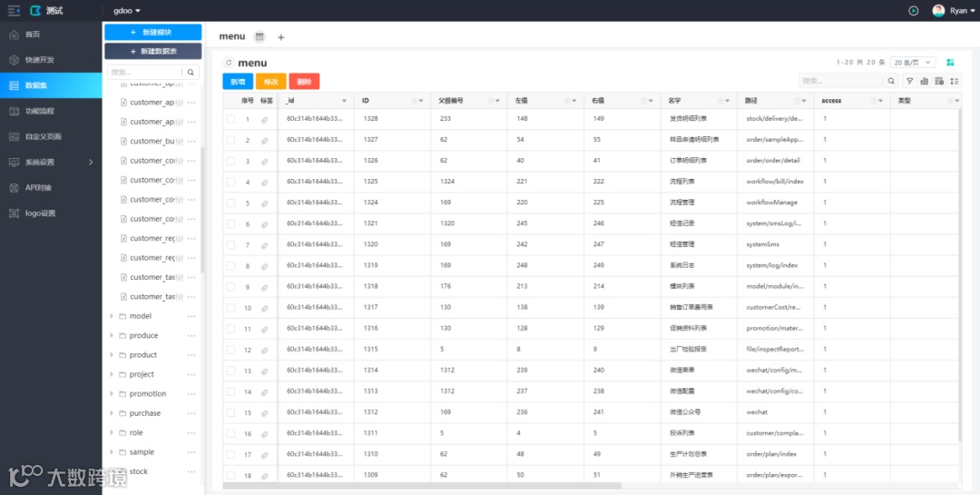
Task: Focus the left panel search field
Action: (x=144, y=72)
